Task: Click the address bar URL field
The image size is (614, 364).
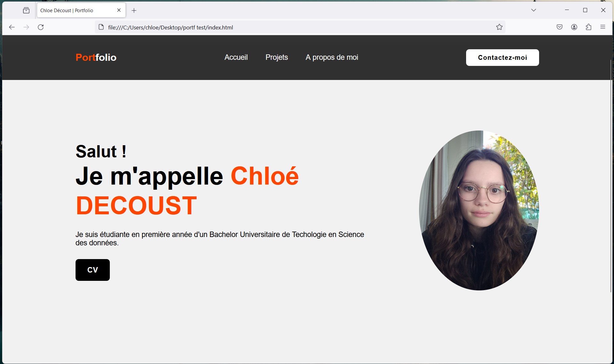Action: coord(288,27)
